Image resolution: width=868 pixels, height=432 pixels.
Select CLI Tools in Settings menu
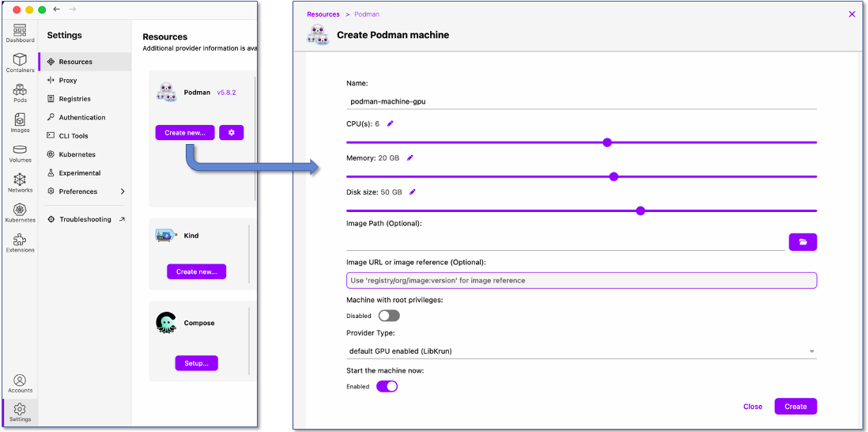click(85, 136)
